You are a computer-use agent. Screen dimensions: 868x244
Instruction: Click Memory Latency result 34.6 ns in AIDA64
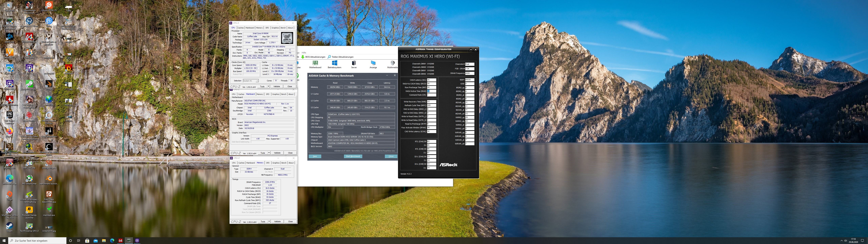tap(387, 87)
